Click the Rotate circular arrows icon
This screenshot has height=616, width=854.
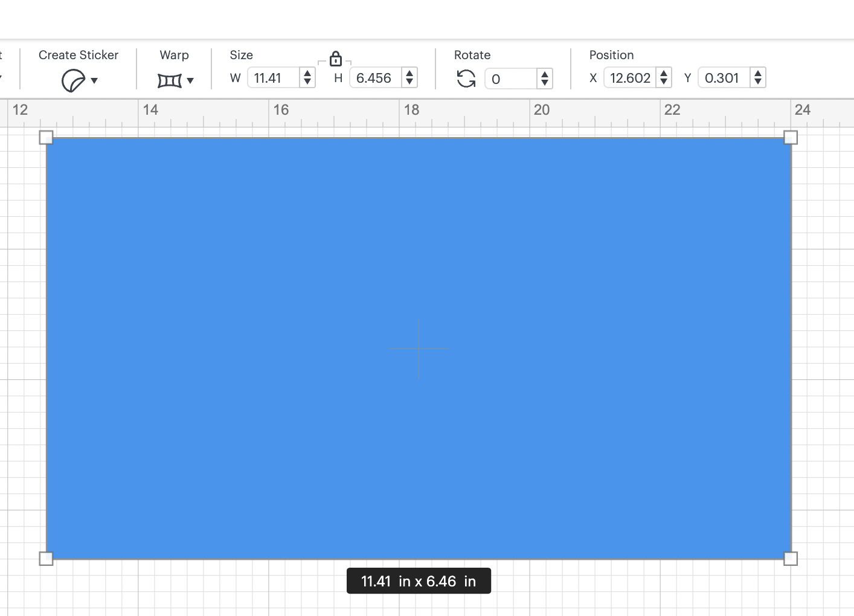(x=466, y=79)
